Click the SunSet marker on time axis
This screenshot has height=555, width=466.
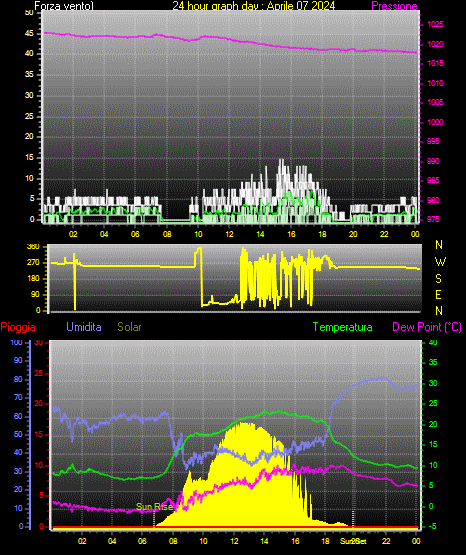(353, 541)
